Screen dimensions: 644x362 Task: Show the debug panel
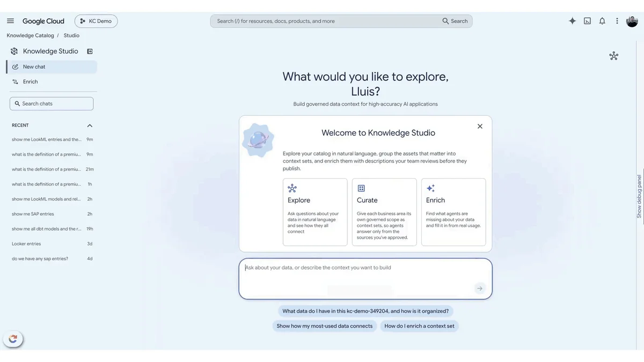[639, 196]
